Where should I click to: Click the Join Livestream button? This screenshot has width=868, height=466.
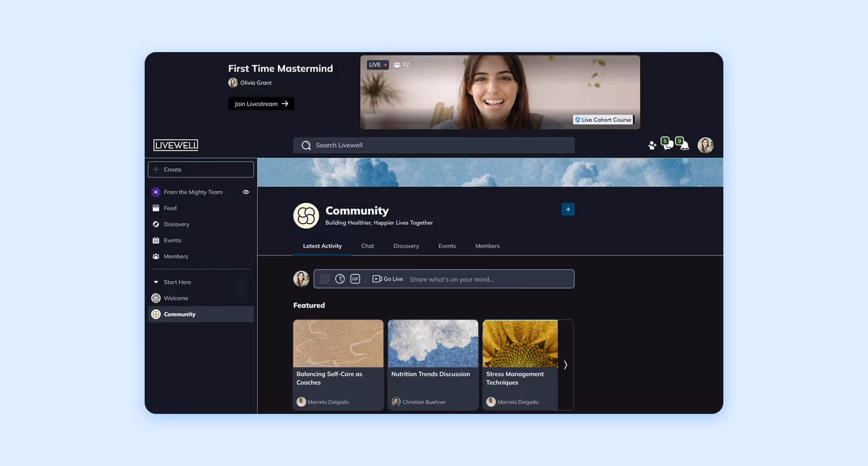click(261, 103)
